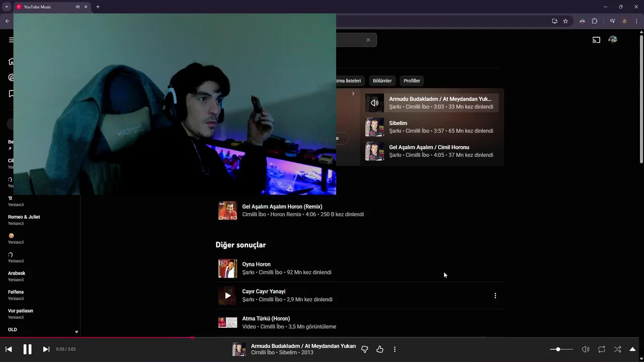Close the YouTube Music tab
The image size is (644, 362).
point(86,7)
